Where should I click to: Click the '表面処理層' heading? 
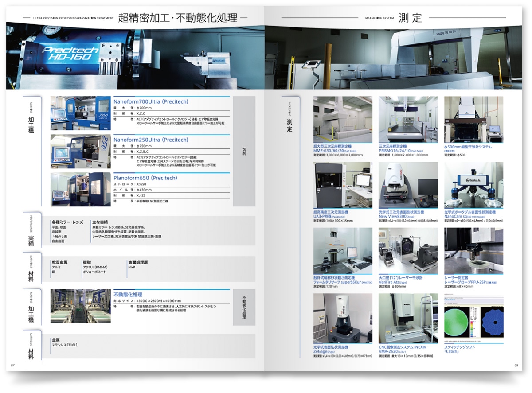[138, 262]
